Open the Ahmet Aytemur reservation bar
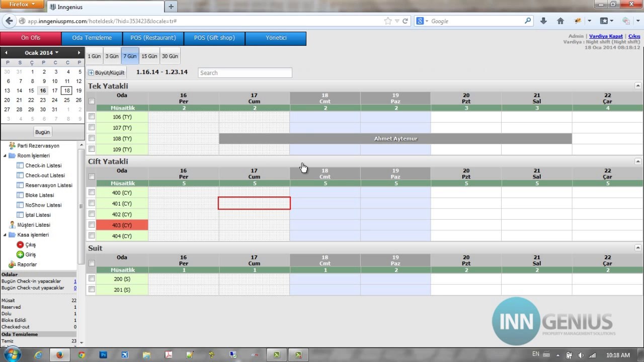 point(395,139)
